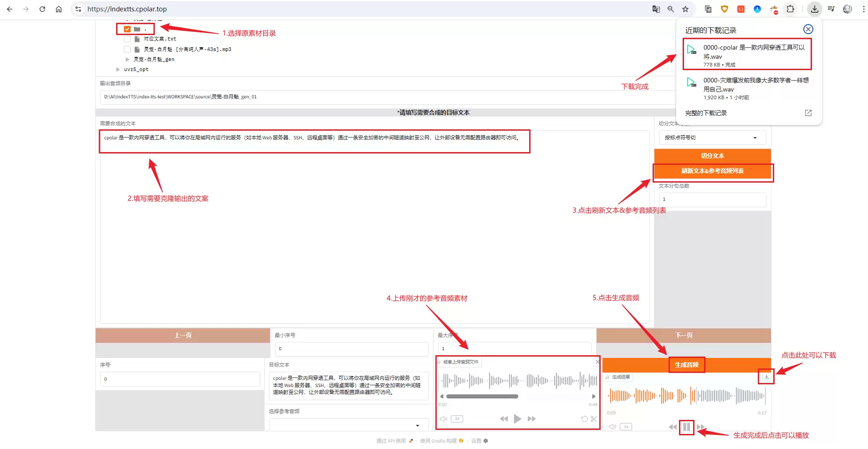Open the 使用 Gradio 构建 footer link
This screenshot has height=449, width=868.
tap(441, 441)
